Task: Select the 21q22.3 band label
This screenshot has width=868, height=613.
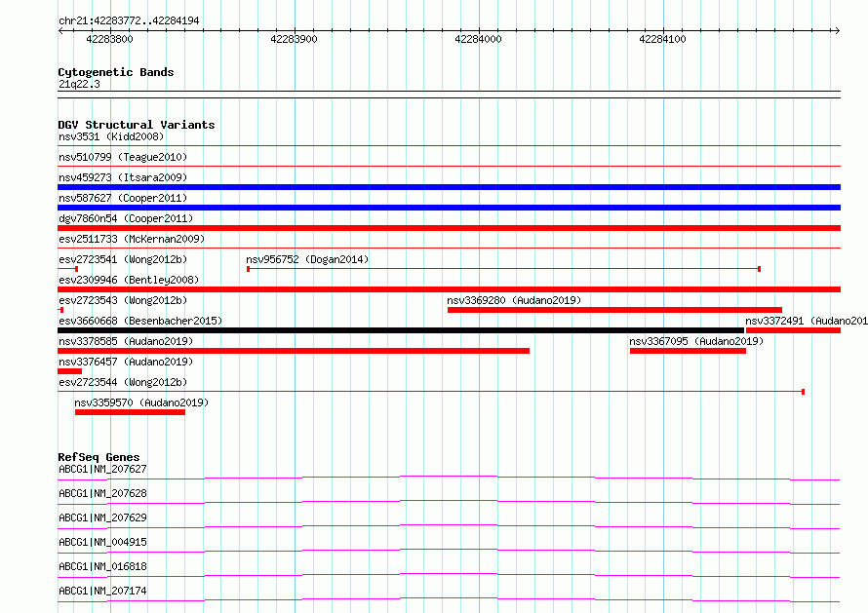Action: (x=79, y=84)
